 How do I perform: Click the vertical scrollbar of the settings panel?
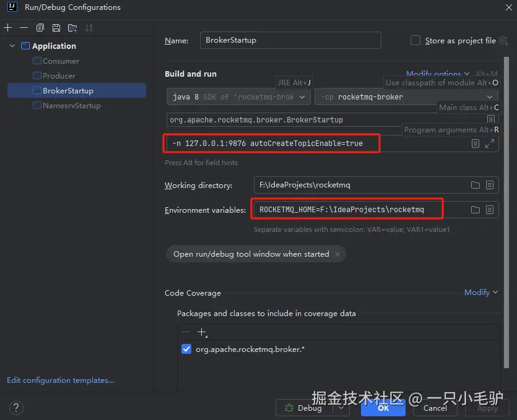[x=506, y=212]
